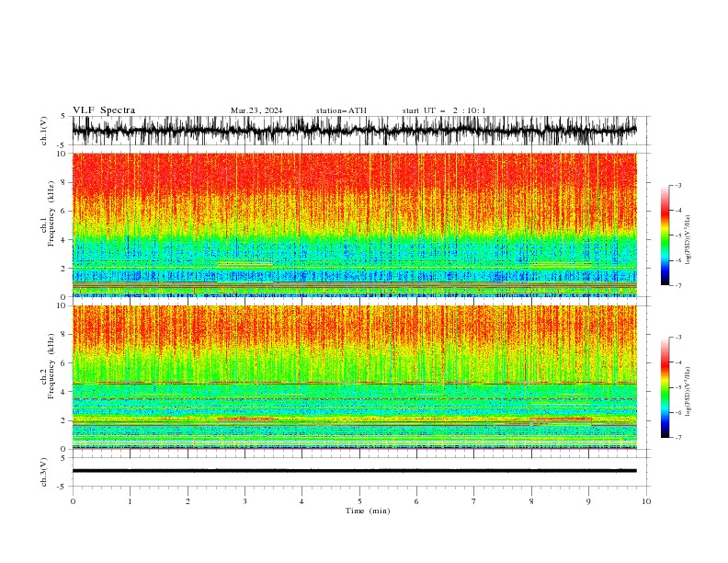This screenshot has height=563, width=728.
Task: Click the time axis tick label '0'
Action: 73,501
